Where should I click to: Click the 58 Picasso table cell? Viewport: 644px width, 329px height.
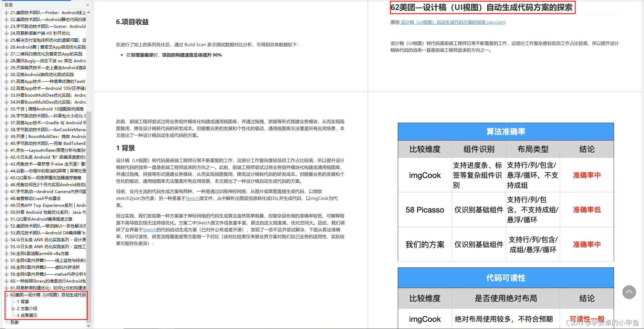(x=425, y=210)
